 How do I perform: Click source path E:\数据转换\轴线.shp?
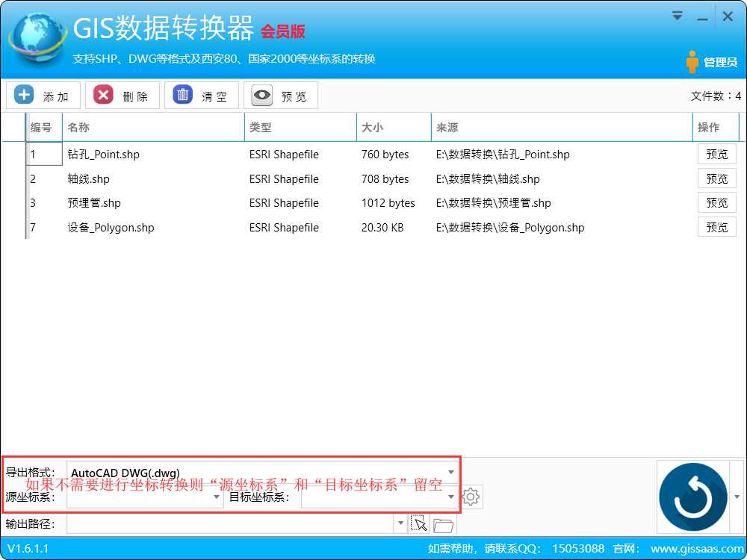[x=488, y=179]
